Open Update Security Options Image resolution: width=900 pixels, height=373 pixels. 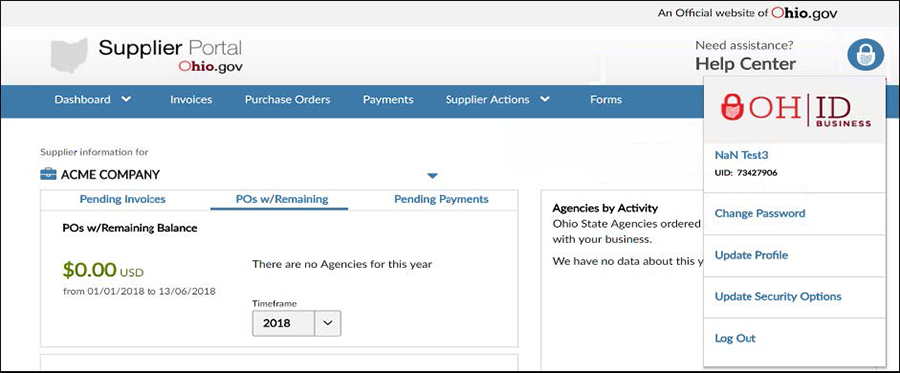(x=778, y=297)
